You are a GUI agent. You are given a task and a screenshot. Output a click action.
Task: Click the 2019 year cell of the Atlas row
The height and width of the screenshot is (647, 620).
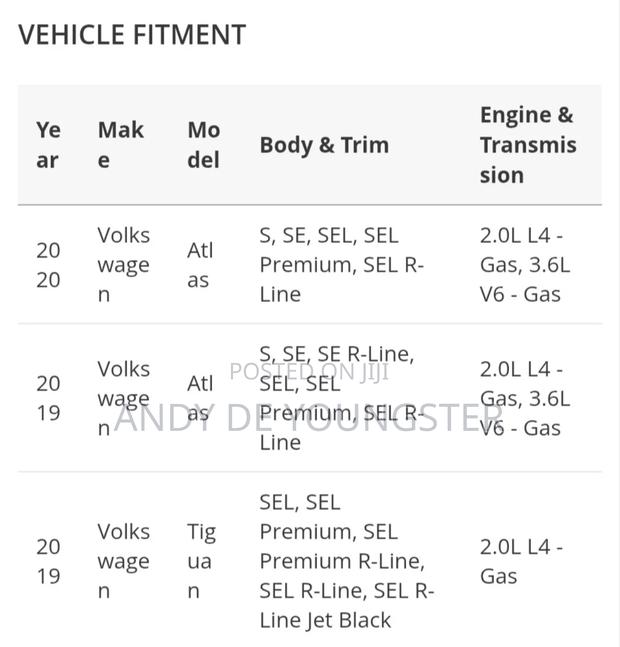pos(48,398)
